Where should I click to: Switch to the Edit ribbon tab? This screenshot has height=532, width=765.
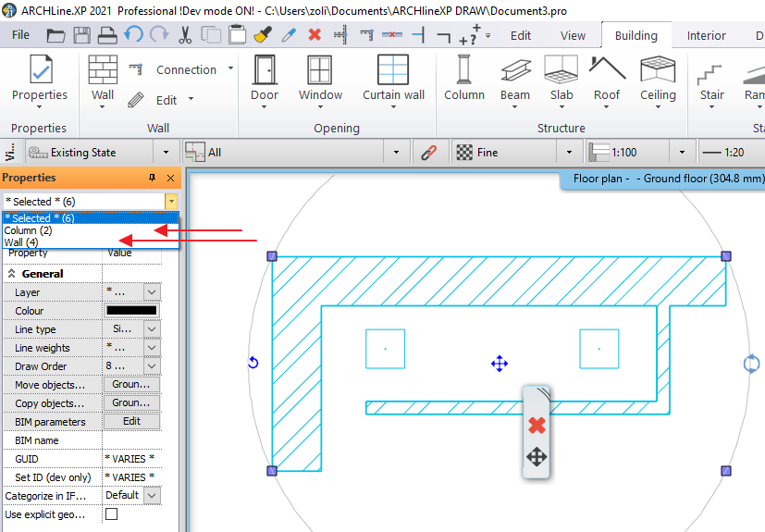(x=521, y=36)
